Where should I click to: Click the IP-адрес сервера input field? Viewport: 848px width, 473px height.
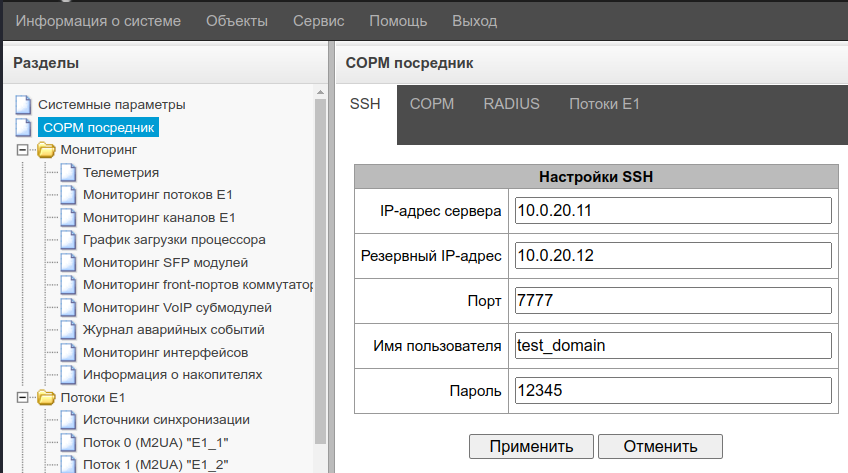[673, 211]
